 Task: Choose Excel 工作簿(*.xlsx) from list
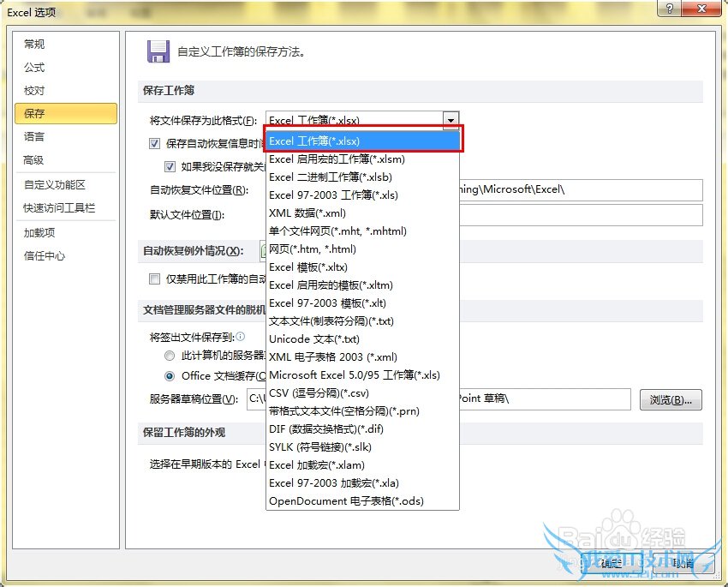363,141
